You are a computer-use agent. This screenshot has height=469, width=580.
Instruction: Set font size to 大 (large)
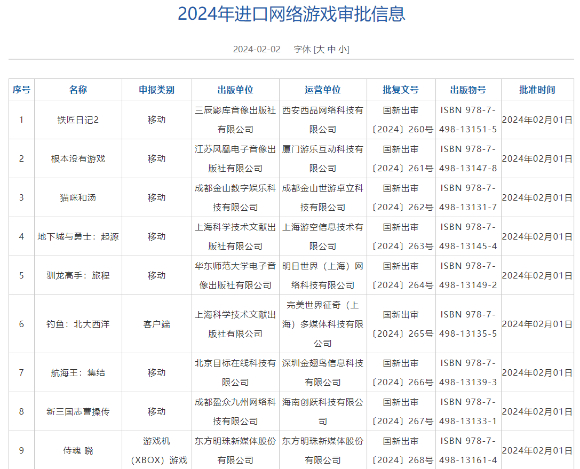click(x=320, y=49)
